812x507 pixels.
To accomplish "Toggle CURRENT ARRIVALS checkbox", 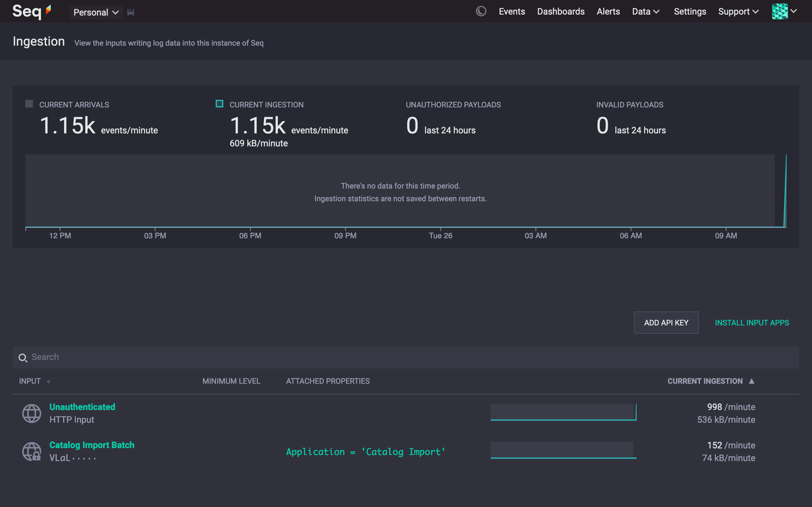I will (x=29, y=104).
